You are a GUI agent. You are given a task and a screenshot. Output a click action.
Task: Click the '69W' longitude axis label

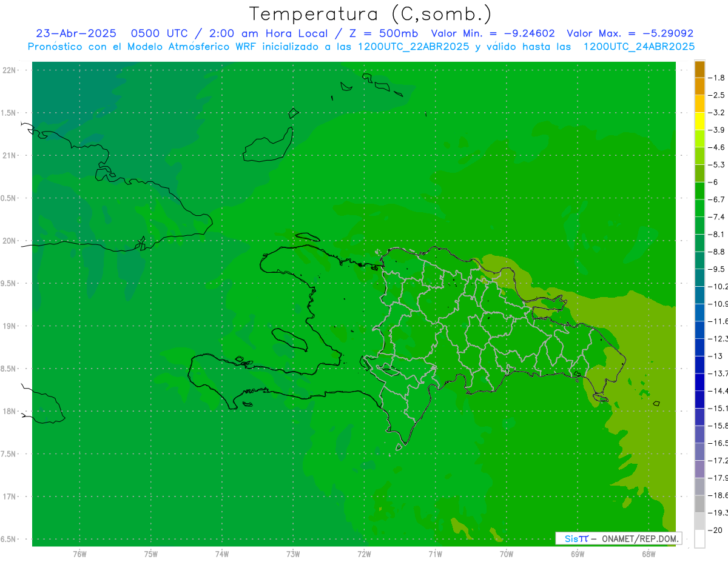tap(578, 554)
